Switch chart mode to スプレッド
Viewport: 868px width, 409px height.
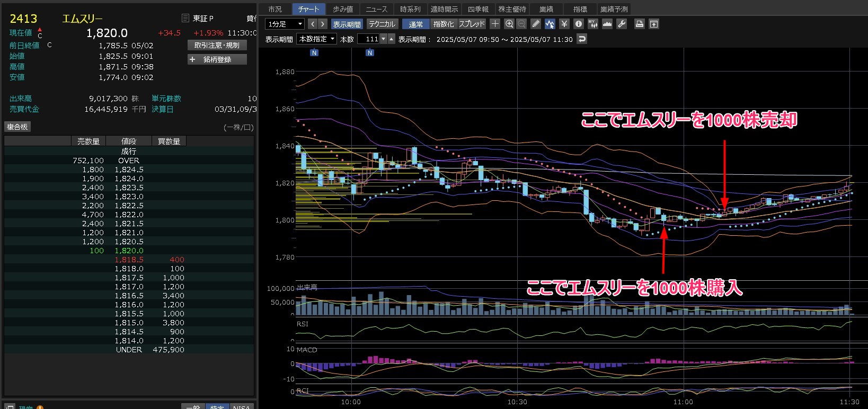[472, 24]
